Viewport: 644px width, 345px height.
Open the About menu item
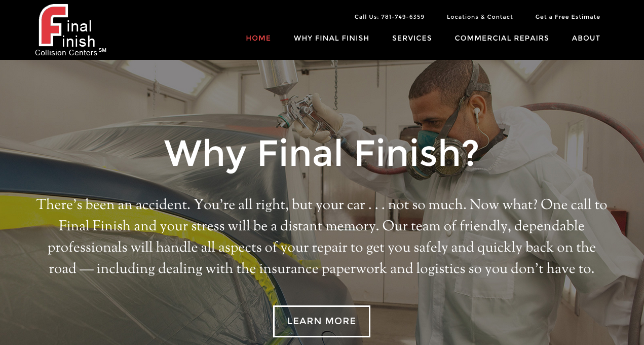pos(586,38)
